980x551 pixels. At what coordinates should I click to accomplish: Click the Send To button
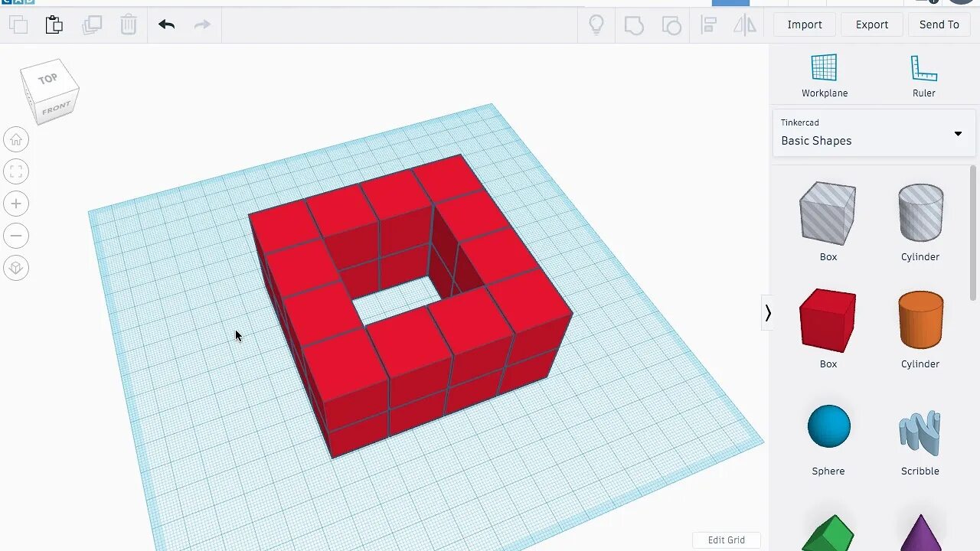coord(939,24)
